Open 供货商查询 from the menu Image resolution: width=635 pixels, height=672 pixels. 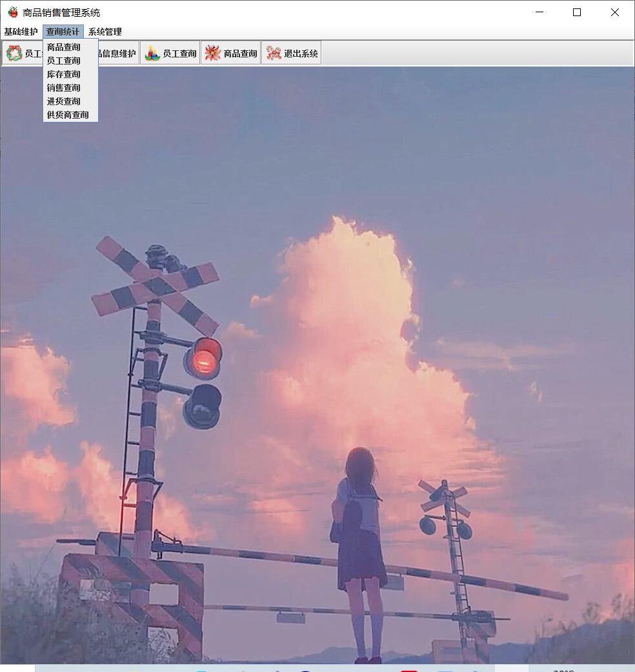pos(71,115)
